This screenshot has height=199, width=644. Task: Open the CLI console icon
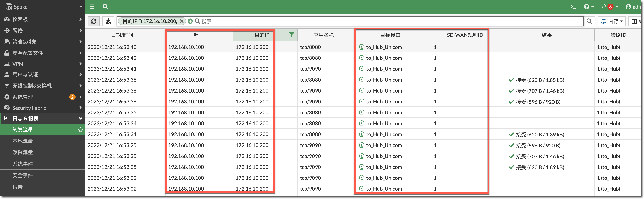(x=573, y=7)
